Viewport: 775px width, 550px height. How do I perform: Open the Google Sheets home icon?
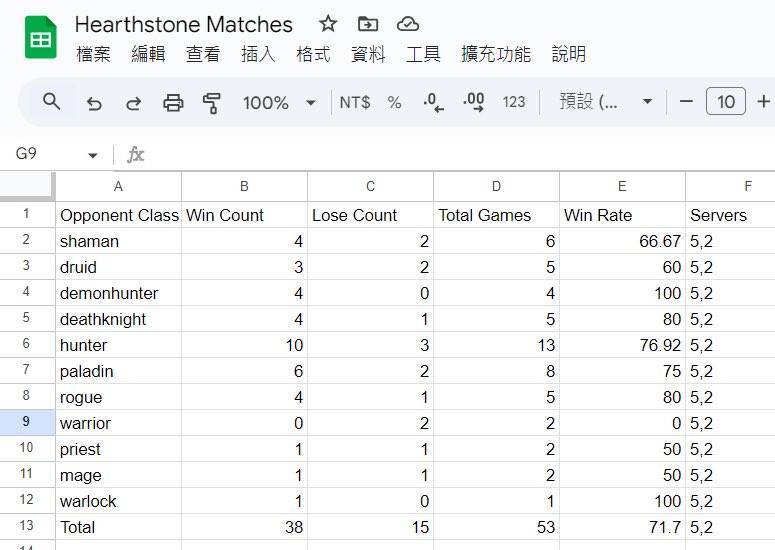41,38
